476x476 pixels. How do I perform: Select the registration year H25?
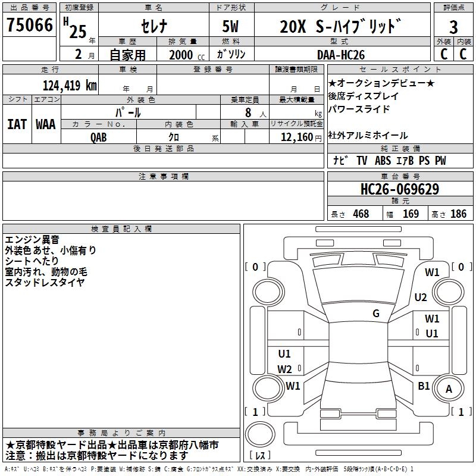point(76,28)
